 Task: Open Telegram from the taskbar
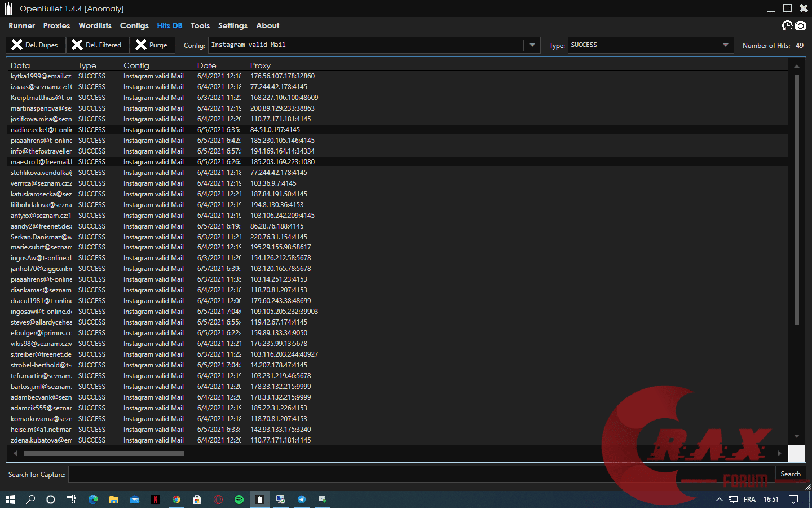coord(301,499)
